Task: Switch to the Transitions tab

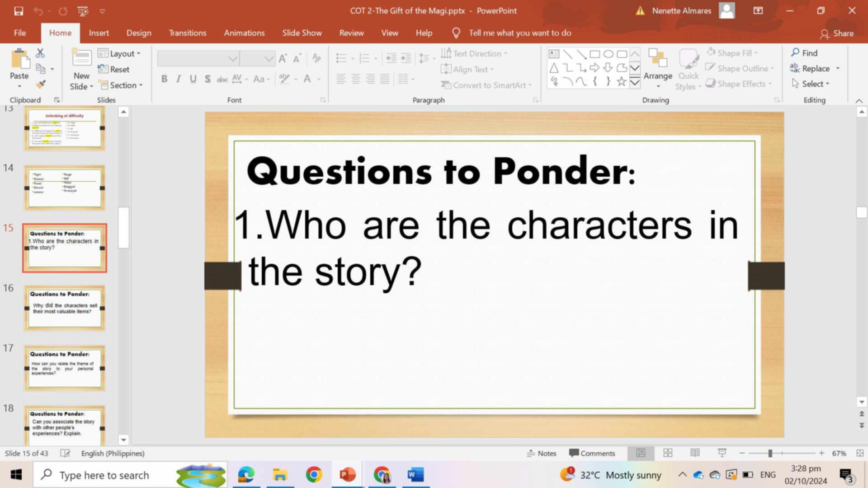Action: [x=187, y=33]
